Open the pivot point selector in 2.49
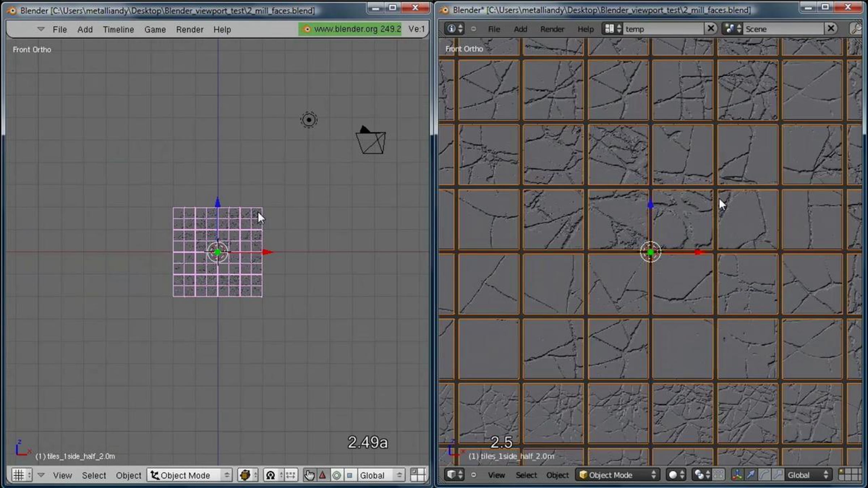This screenshot has height=488, width=868. coord(273,475)
